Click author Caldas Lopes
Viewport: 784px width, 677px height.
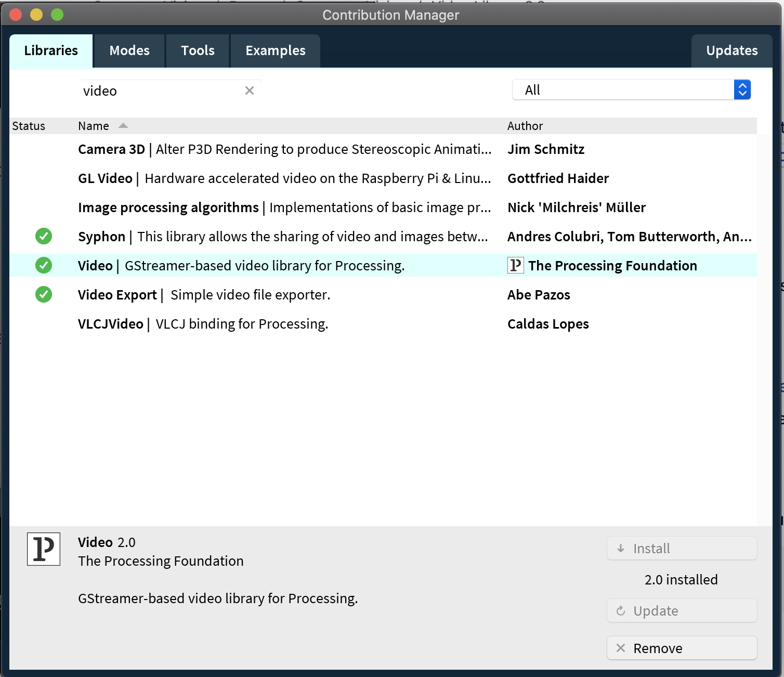coord(548,324)
